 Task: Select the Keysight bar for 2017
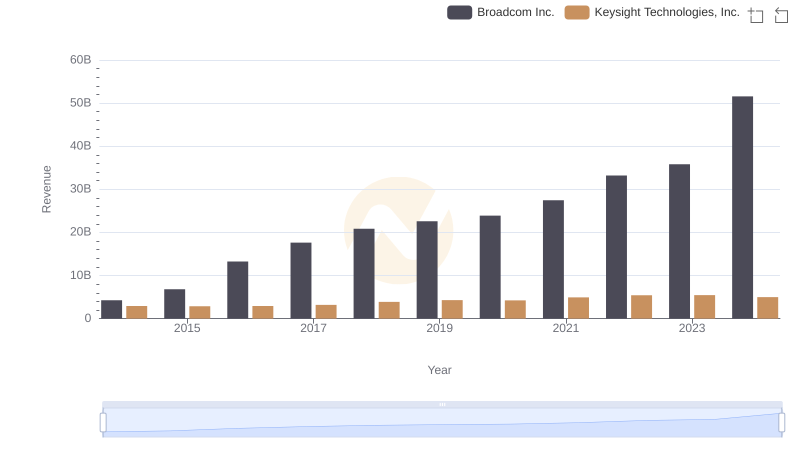click(326, 312)
